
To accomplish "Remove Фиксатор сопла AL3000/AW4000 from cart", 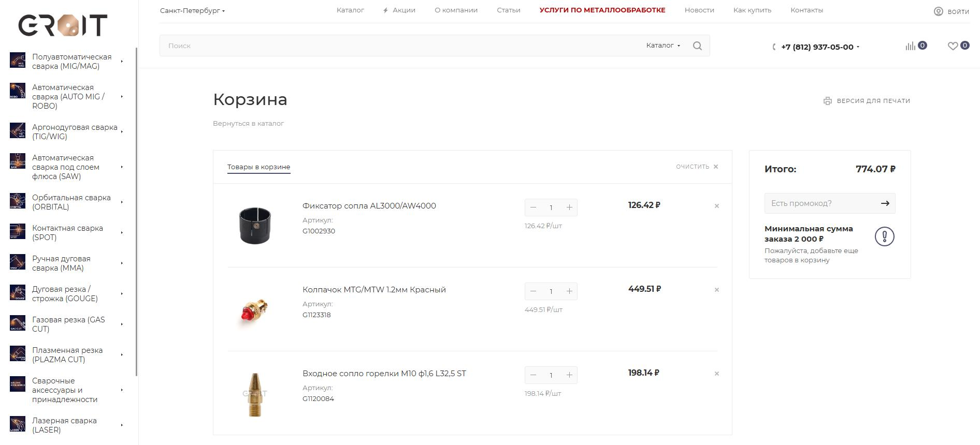I will point(717,206).
